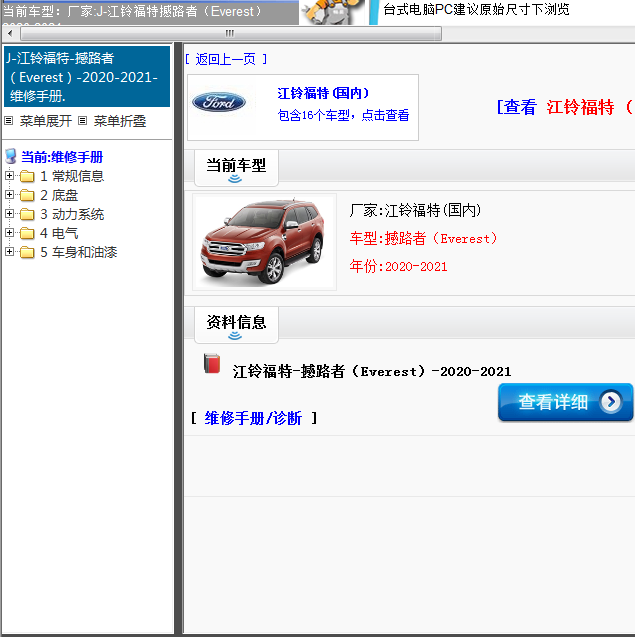Viewport: 635px width, 637px height.
Task: Click the 查看 江铃福特 link text
Action: pos(565,107)
